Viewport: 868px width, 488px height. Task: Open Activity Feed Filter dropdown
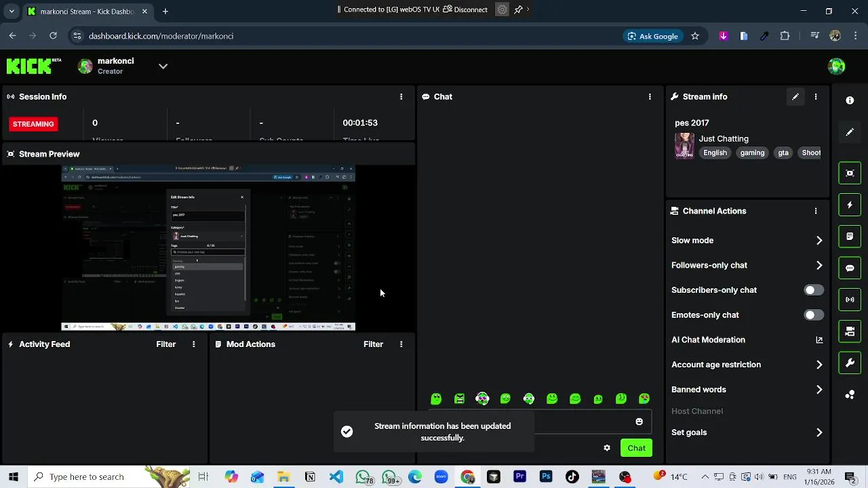tap(165, 344)
